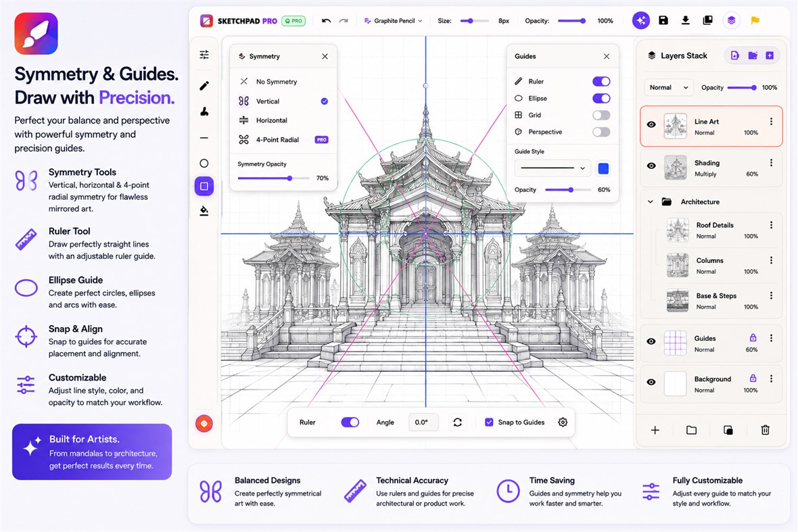Click the Angle value input field

423,422
